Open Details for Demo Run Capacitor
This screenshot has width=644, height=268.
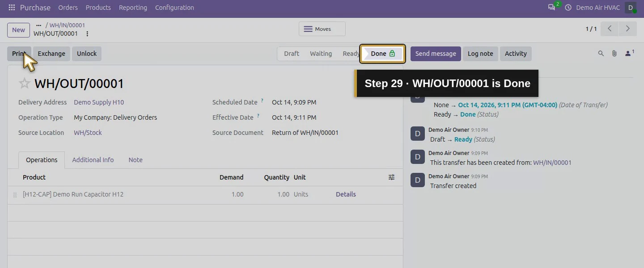pos(346,194)
